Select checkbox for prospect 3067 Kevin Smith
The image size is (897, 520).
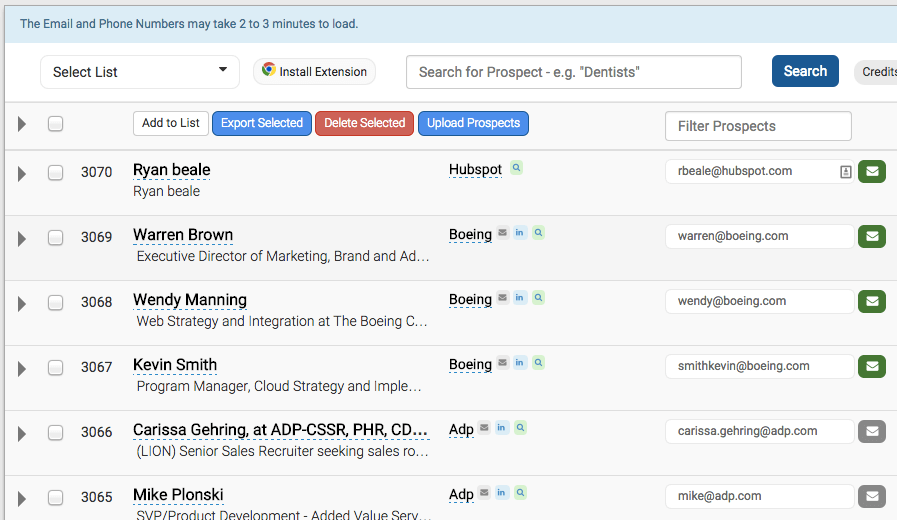point(55,367)
